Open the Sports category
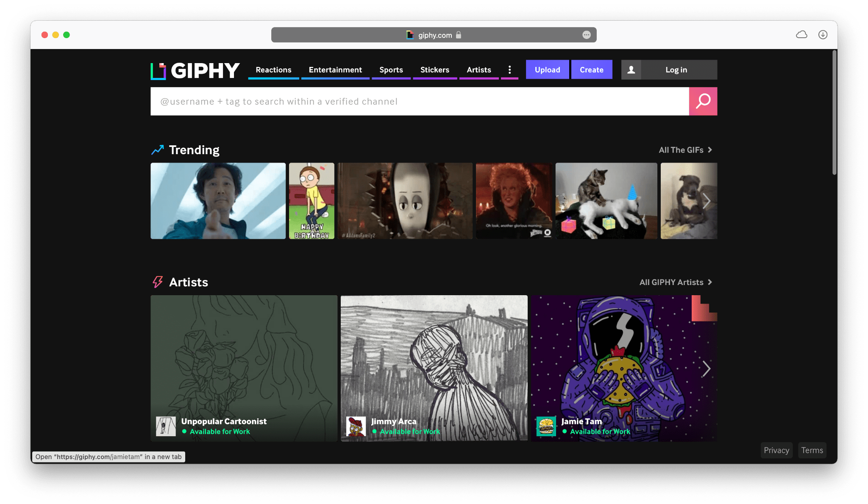This screenshot has height=504, width=868. click(x=390, y=69)
